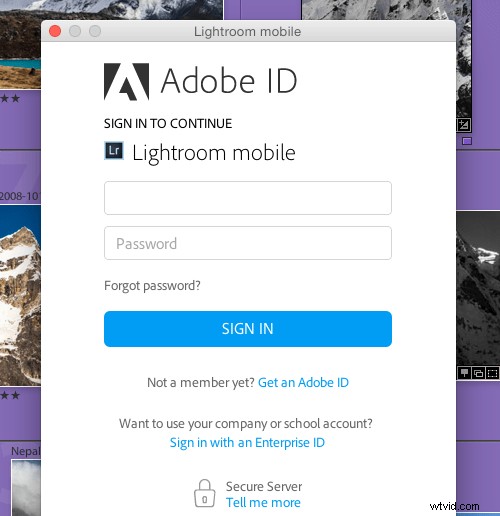The image size is (500, 516).
Task: Click the collection membership badge icon
Action: coord(478,373)
